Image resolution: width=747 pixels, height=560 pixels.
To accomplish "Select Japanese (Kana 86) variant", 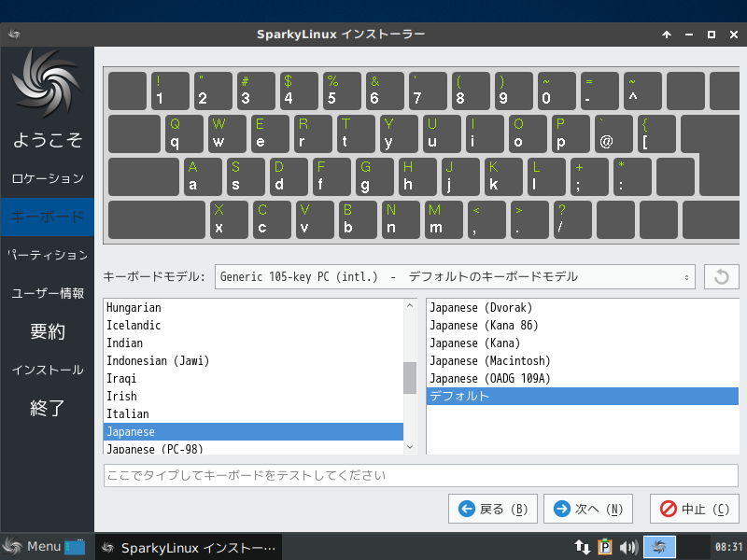I will 582,325.
